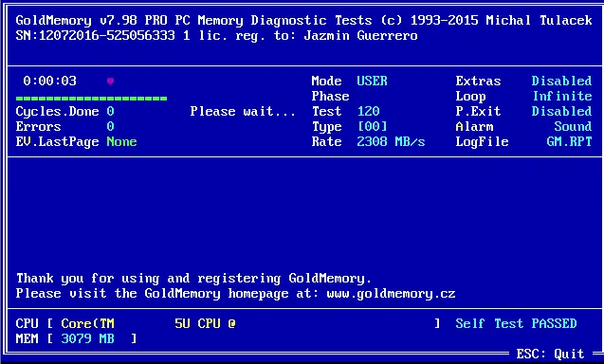This screenshot has height=364, width=604.
Task: Click the registered name Jazmin Guerrero
Action: pyautogui.click(x=360, y=35)
